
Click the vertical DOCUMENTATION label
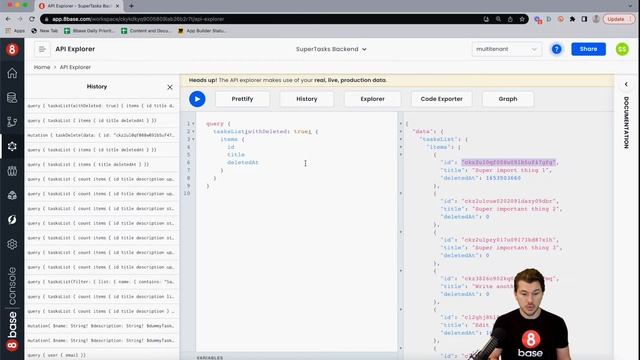(626, 122)
